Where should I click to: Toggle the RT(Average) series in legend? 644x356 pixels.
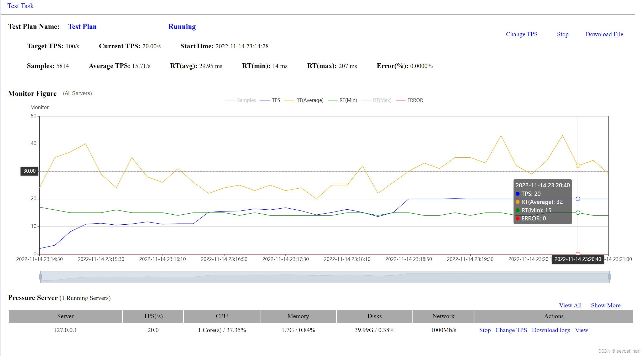pos(304,100)
